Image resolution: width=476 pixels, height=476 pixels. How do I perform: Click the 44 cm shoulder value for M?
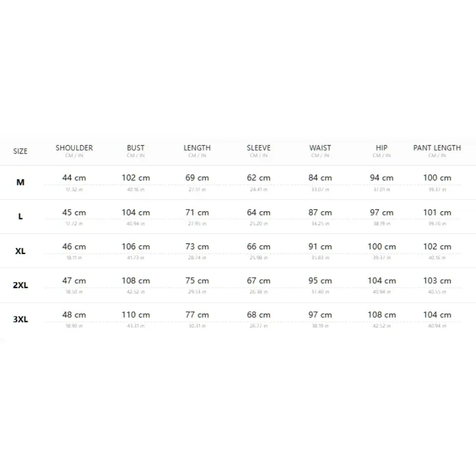point(74,177)
